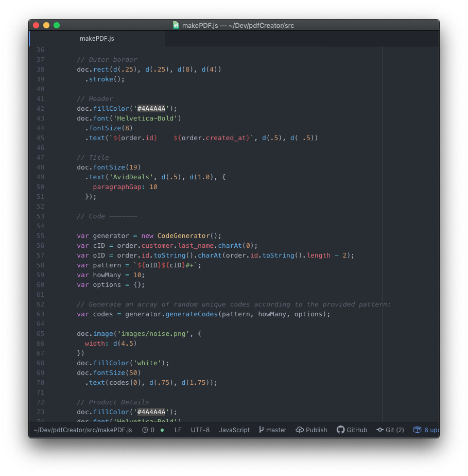Image resolution: width=468 pixels, height=476 pixels.
Task: Click line number 49 in the gutter
Action: (40, 177)
